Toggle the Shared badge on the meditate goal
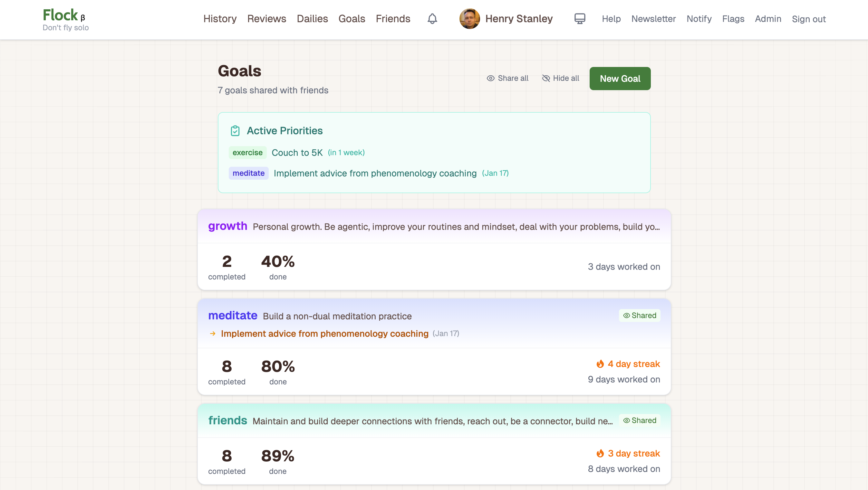The image size is (868, 490). [x=639, y=316]
